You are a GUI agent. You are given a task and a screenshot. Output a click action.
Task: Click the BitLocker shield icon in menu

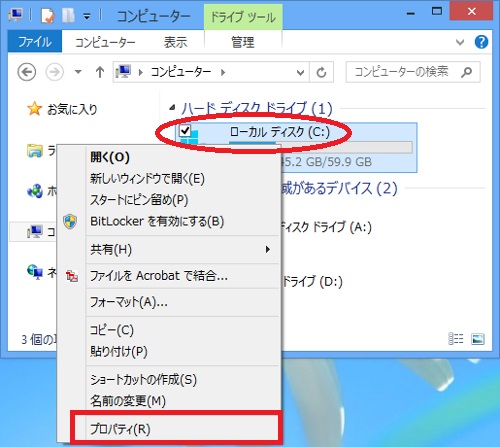(70, 221)
